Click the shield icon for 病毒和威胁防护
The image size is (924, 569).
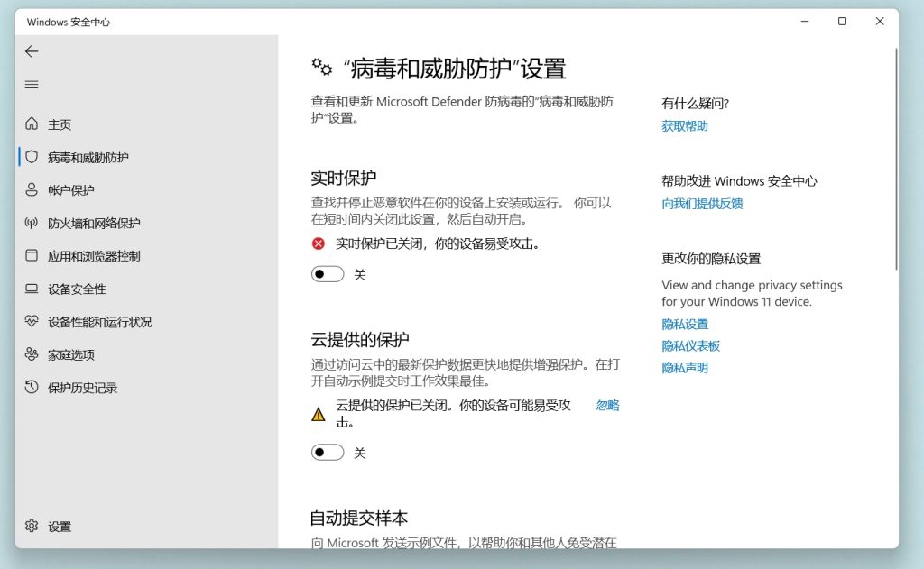click(32, 157)
